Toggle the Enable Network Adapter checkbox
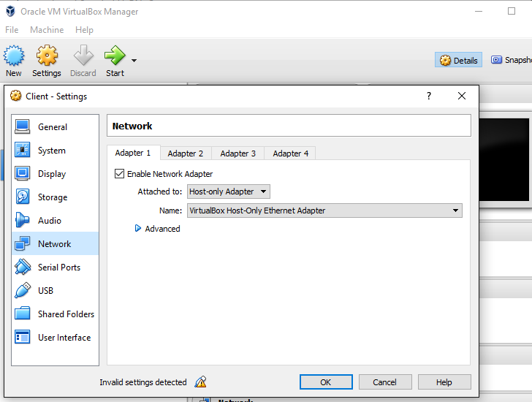The image size is (532, 402). click(x=119, y=174)
